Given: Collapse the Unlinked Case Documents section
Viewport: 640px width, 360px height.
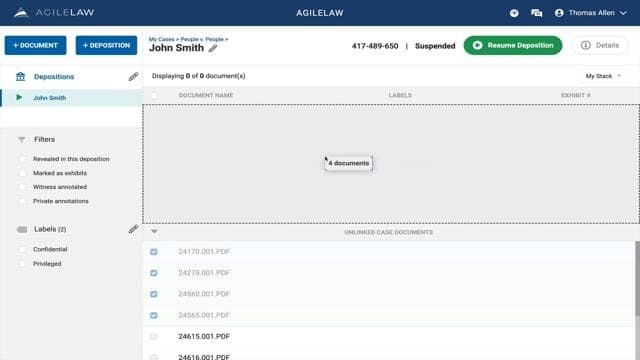Looking at the screenshot, I should [154, 231].
